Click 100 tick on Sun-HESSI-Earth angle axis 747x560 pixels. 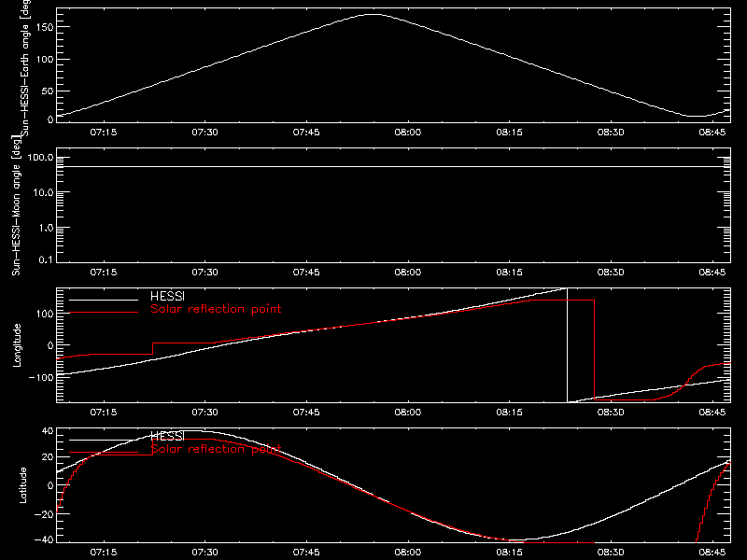(x=45, y=59)
